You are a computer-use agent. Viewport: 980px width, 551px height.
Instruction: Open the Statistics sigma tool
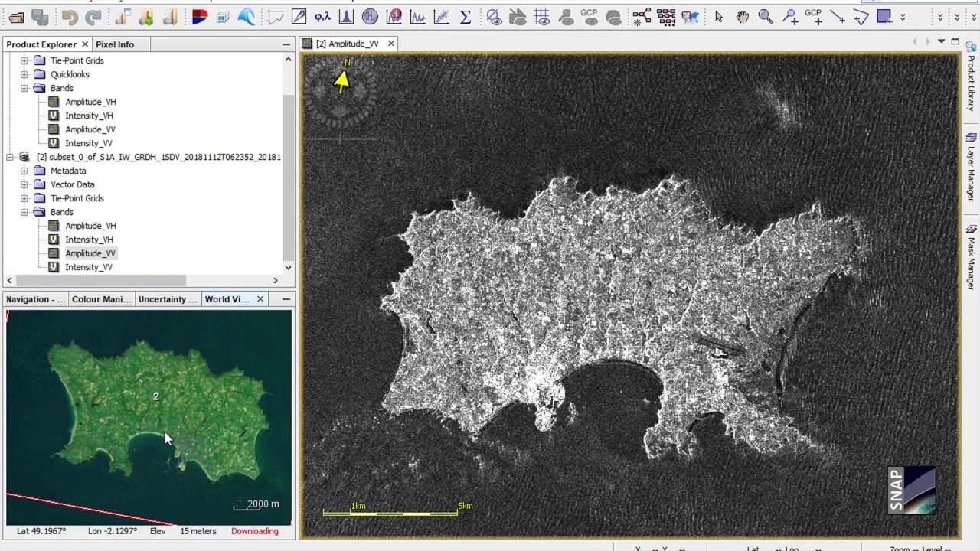[465, 17]
